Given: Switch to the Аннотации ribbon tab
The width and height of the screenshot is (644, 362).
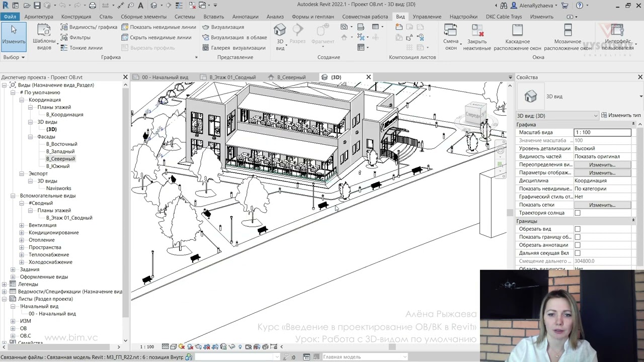Looking at the screenshot, I should (x=245, y=17).
